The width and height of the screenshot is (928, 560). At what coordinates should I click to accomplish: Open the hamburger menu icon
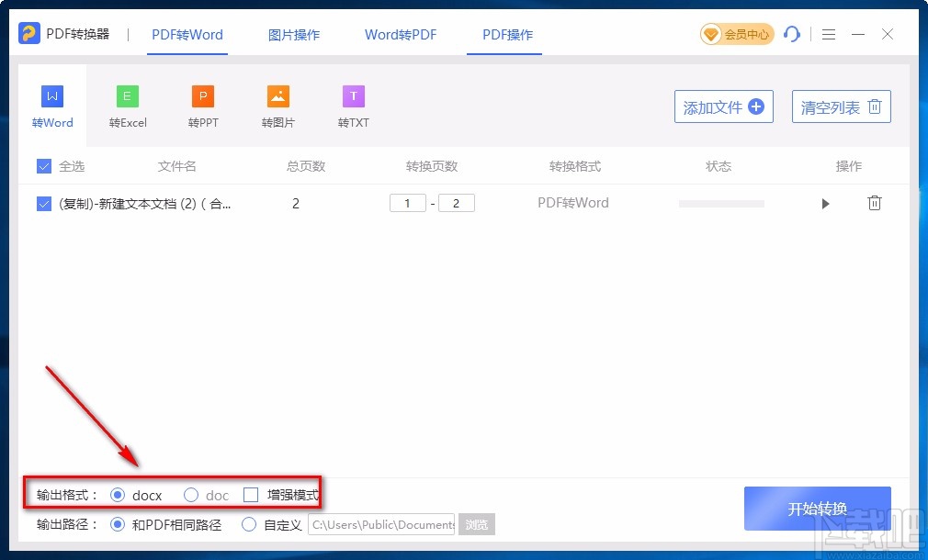[x=828, y=34]
